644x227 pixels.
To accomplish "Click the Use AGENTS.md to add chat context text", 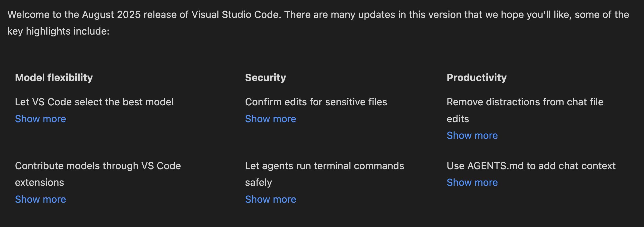I will [x=531, y=166].
